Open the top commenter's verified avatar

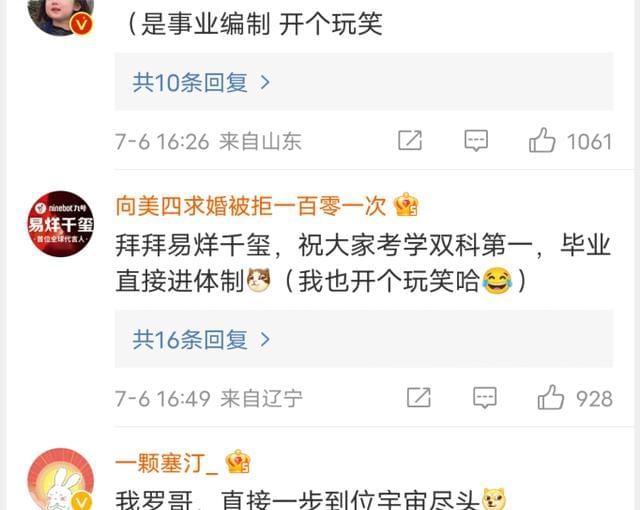[60, 16]
